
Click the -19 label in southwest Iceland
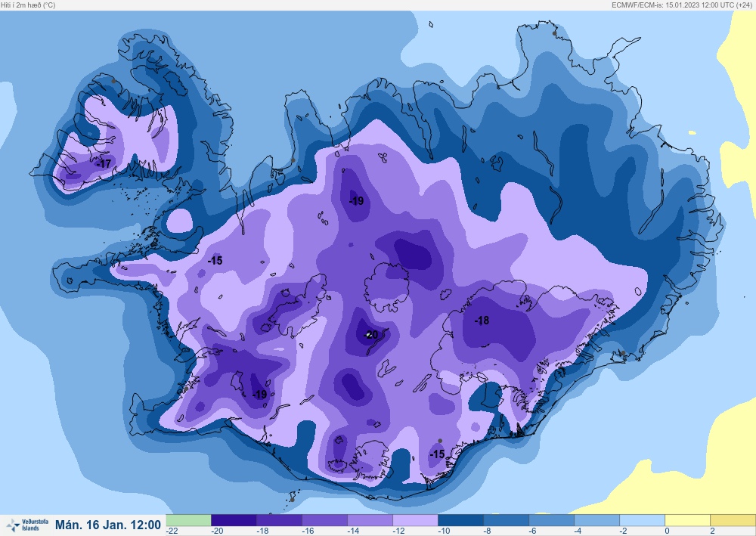tap(259, 395)
